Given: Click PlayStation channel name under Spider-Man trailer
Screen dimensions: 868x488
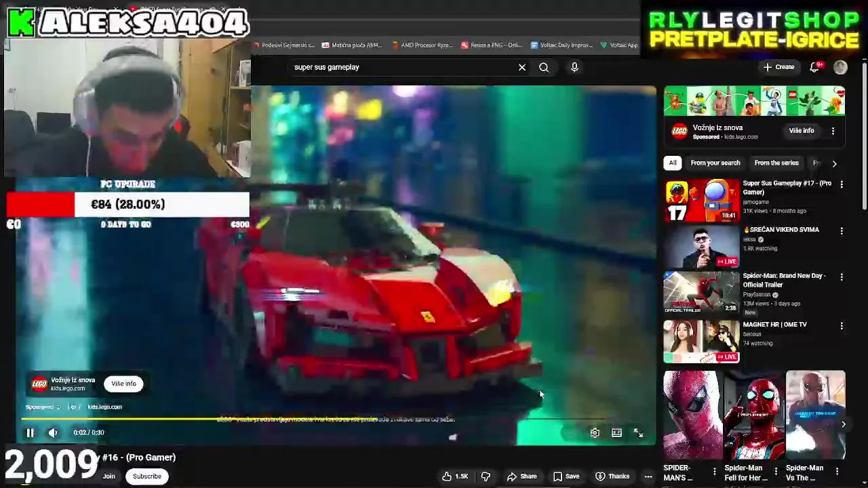Looking at the screenshot, I should tap(757, 295).
